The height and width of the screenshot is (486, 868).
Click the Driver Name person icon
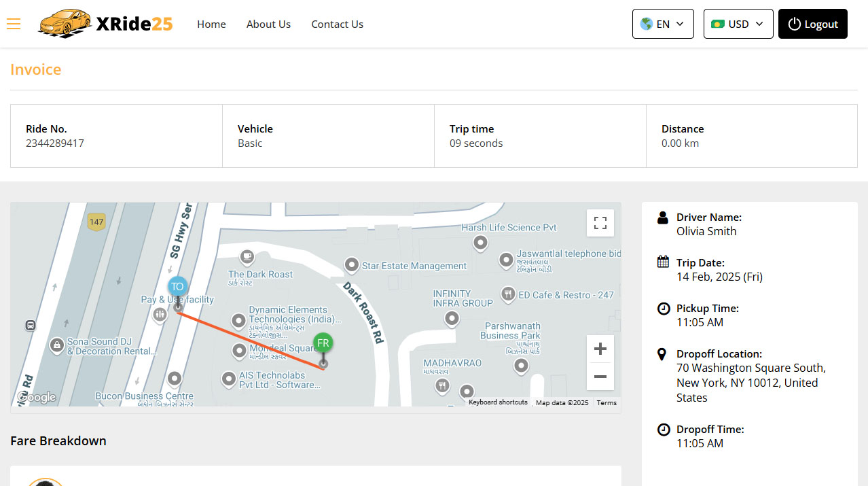click(663, 218)
